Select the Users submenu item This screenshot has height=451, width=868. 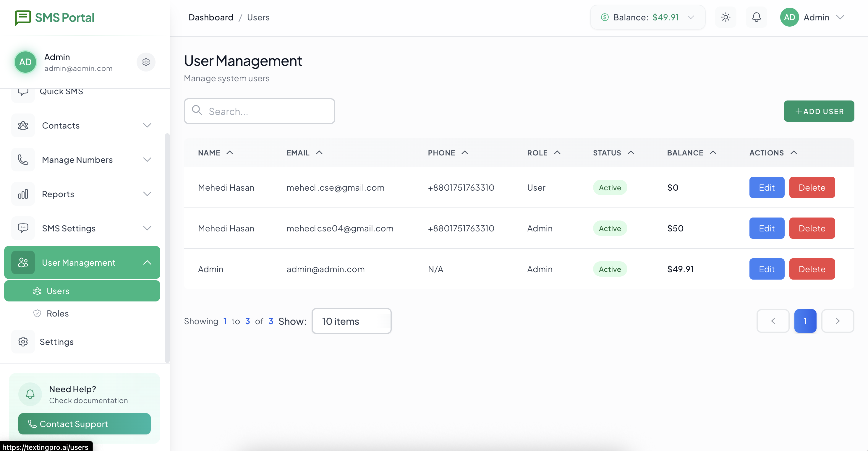[x=58, y=291]
